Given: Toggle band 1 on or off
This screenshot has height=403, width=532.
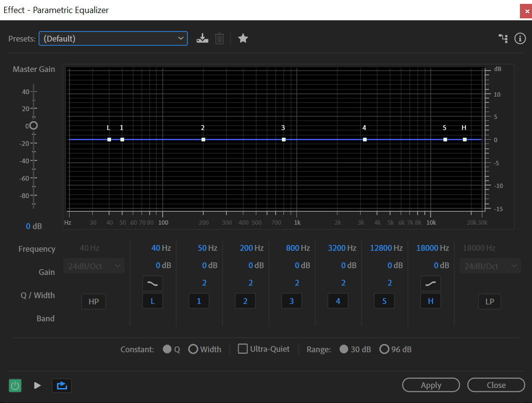Looking at the screenshot, I should click(199, 301).
